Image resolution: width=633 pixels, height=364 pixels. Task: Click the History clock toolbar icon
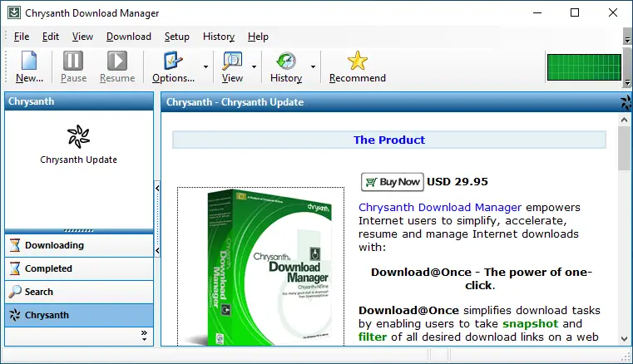point(286,61)
